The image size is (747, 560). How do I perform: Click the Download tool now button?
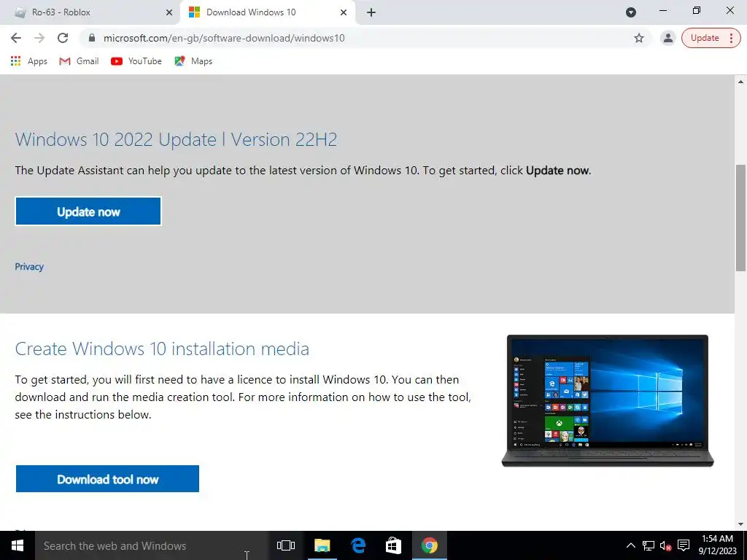pyautogui.click(x=107, y=478)
